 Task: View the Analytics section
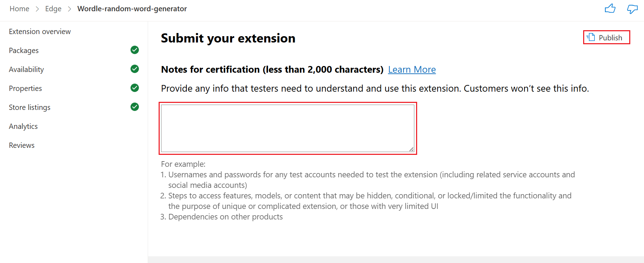tap(23, 126)
